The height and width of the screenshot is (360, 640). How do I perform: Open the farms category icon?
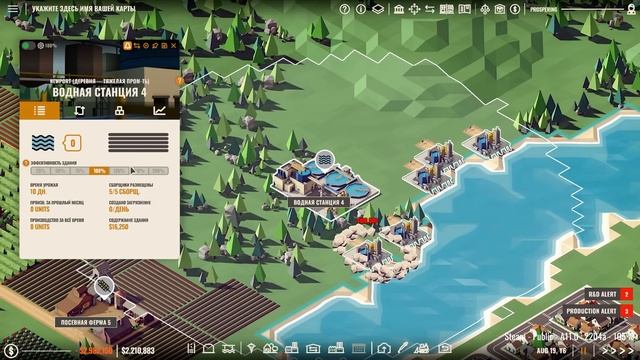[271, 348]
